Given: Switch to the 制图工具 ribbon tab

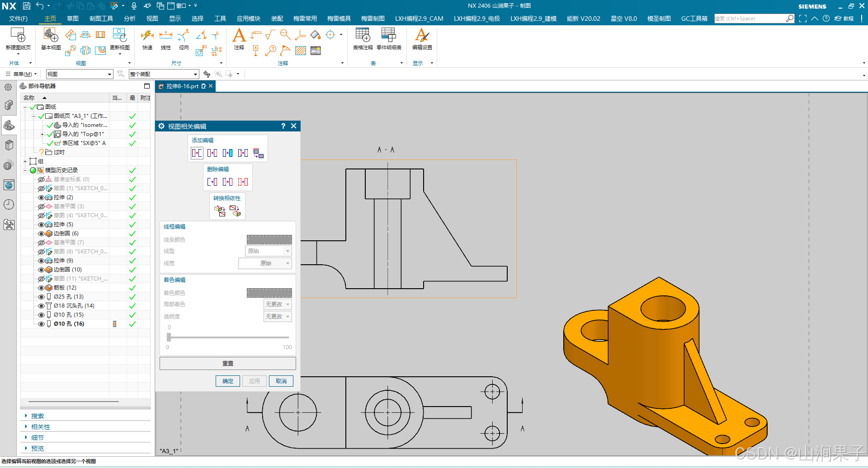Looking at the screenshot, I should click(x=101, y=19).
